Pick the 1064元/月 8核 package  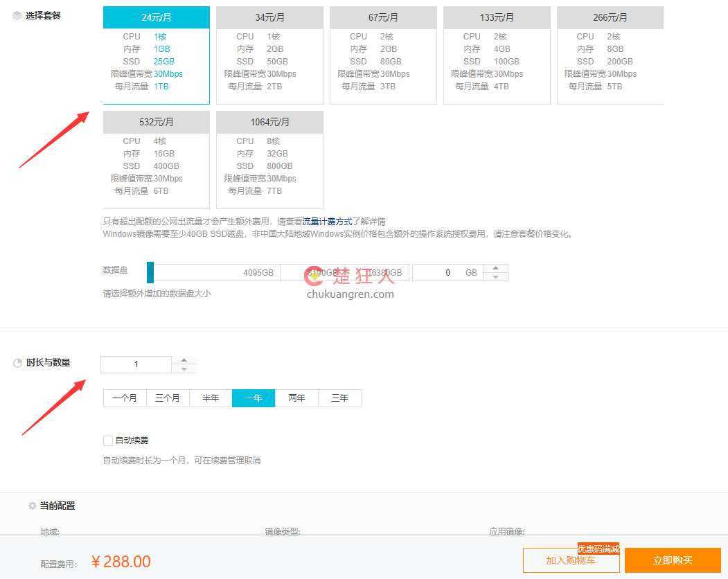(269, 160)
